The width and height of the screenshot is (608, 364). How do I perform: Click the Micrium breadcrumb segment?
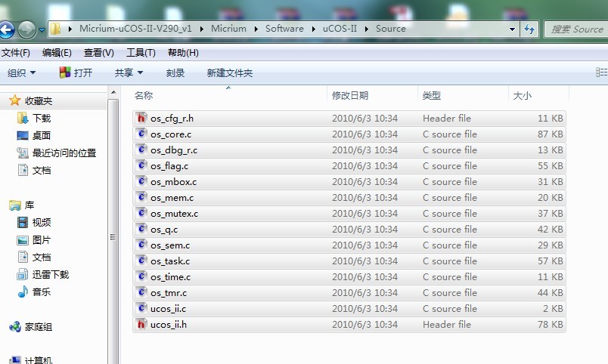[x=228, y=29]
